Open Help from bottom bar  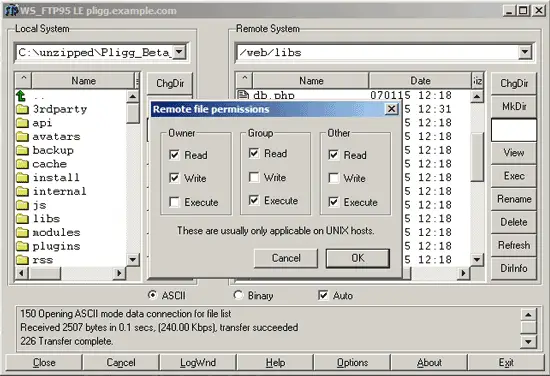click(x=275, y=362)
